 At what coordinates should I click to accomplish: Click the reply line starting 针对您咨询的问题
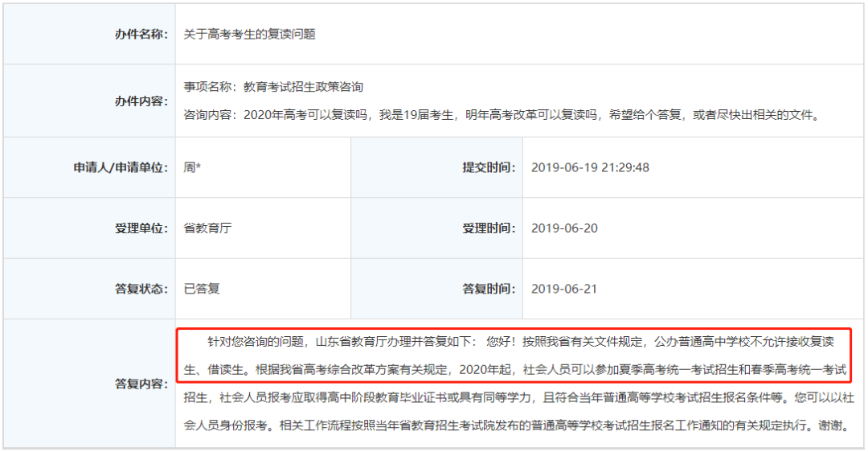pyautogui.click(x=521, y=342)
